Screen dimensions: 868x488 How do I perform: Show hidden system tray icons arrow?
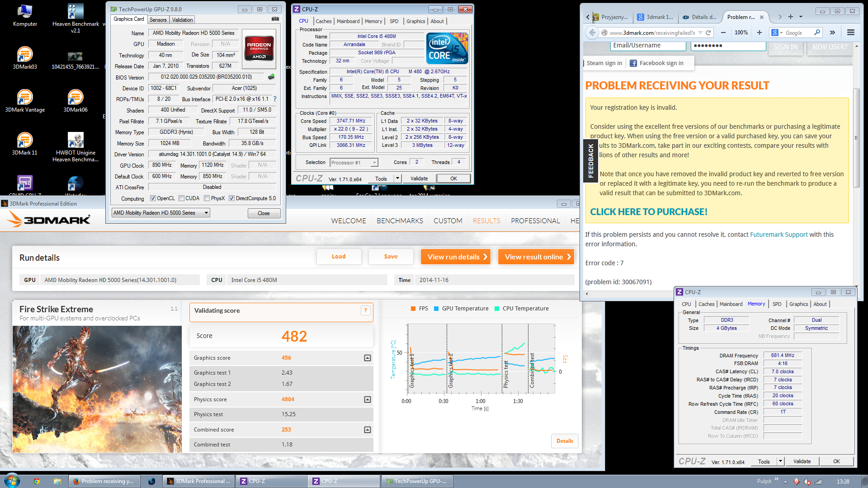click(785, 482)
